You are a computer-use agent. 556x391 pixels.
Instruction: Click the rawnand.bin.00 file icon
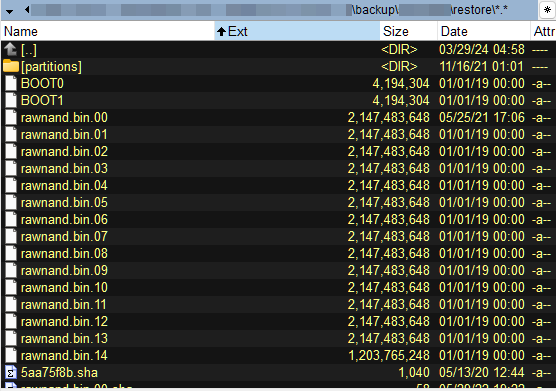pyautogui.click(x=11, y=117)
